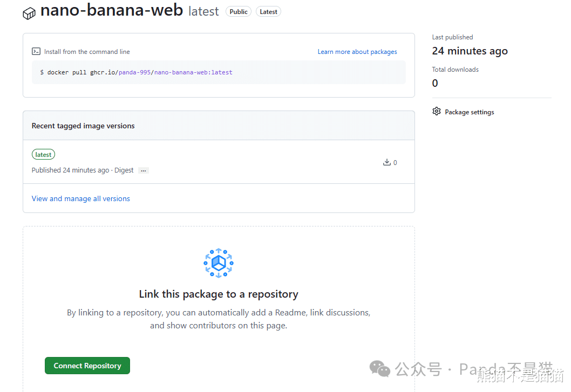This screenshot has height=392, width=571.
Task: Expand the Digest ellipsis button
Action: point(143,170)
